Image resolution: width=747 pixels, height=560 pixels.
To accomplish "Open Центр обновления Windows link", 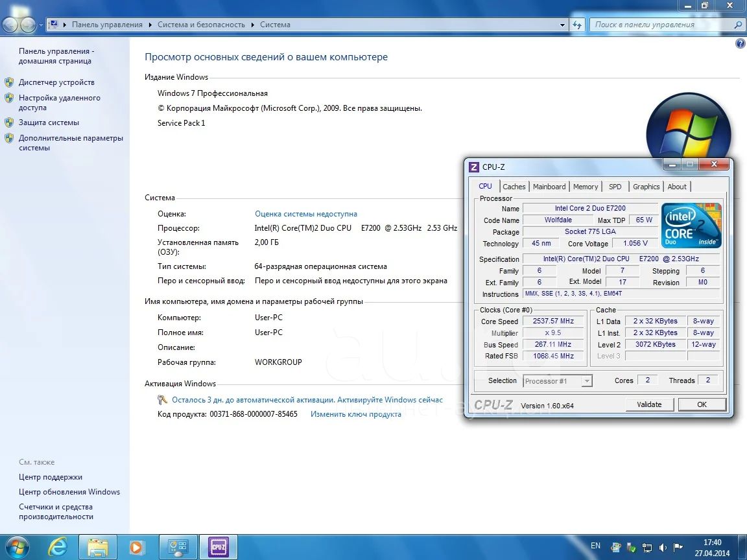I will [x=69, y=492].
